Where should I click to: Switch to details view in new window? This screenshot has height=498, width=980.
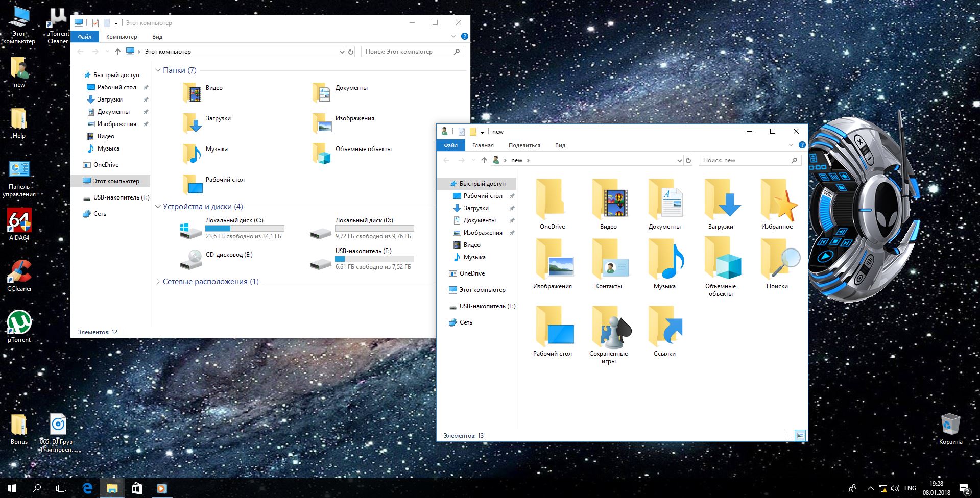[789, 435]
